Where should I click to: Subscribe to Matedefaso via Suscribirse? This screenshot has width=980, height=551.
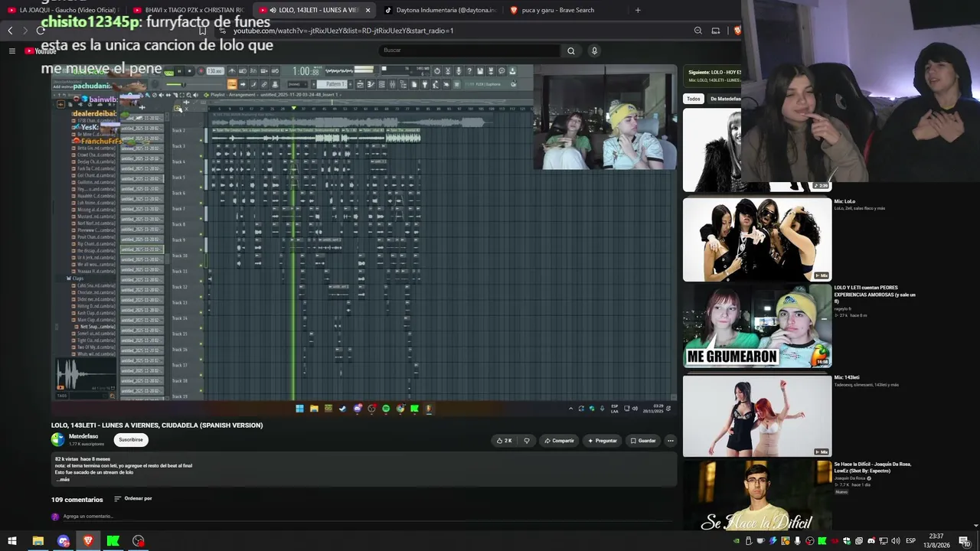click(x=131, y=440)
